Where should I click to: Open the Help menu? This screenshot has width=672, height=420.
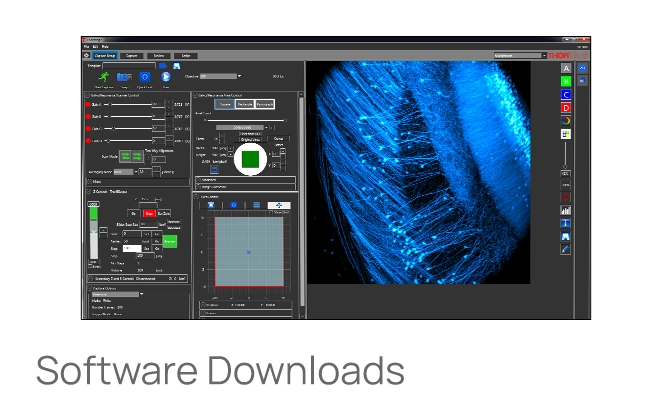[x=105, y=46]
